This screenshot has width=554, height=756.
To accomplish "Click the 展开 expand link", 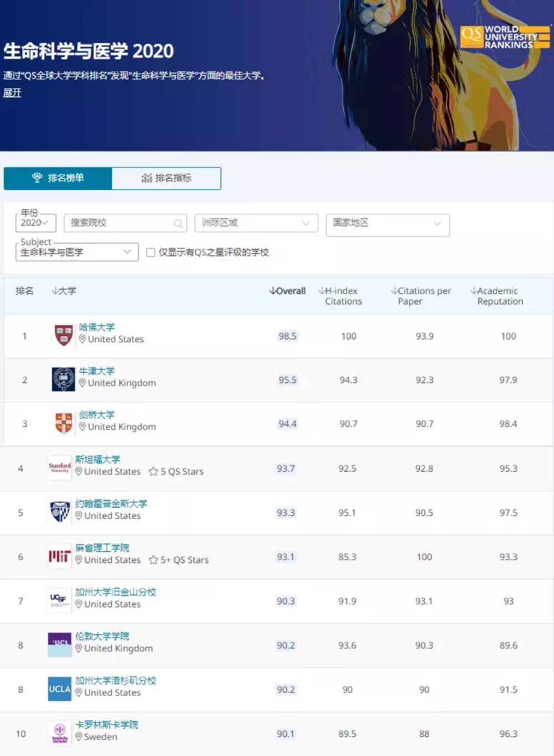I will click(12, 93).
